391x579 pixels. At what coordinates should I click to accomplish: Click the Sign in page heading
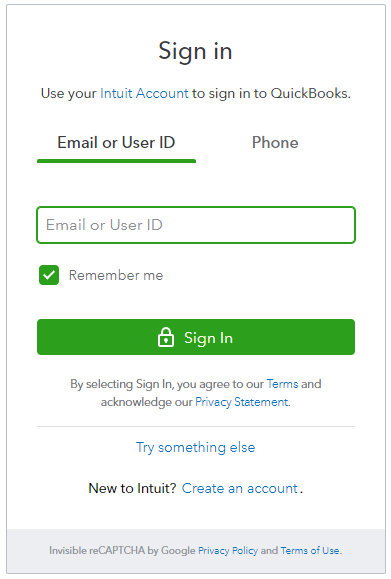click(195, 51)
